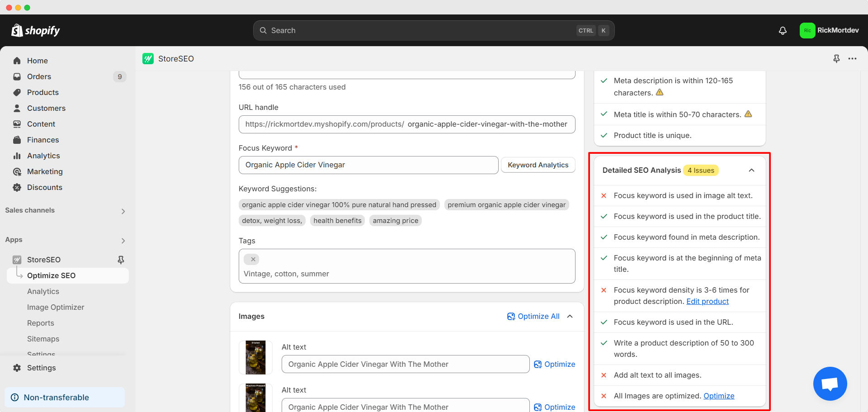Viewport: 868px width, 412px height.
Task: Click the warning icon beside meta title check
Action: coord(748,114)
